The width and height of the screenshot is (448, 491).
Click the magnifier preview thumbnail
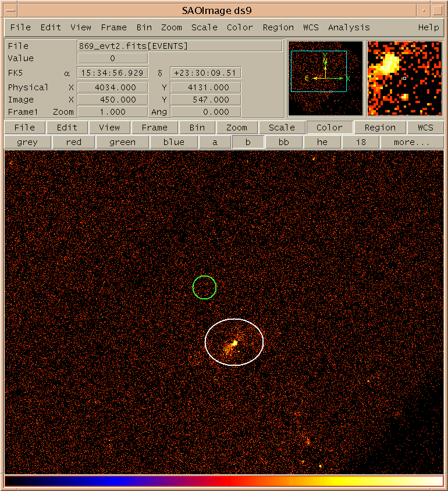pos(405,78)
